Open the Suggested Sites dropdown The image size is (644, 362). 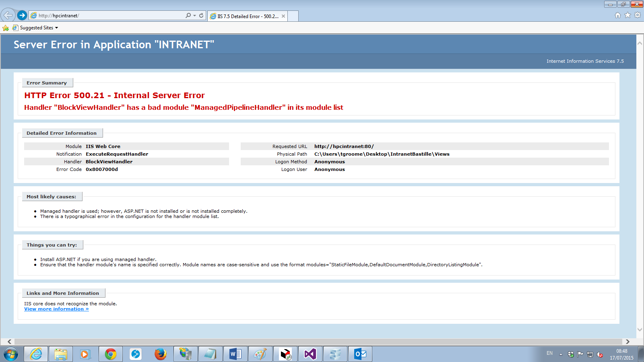(35, 28)
